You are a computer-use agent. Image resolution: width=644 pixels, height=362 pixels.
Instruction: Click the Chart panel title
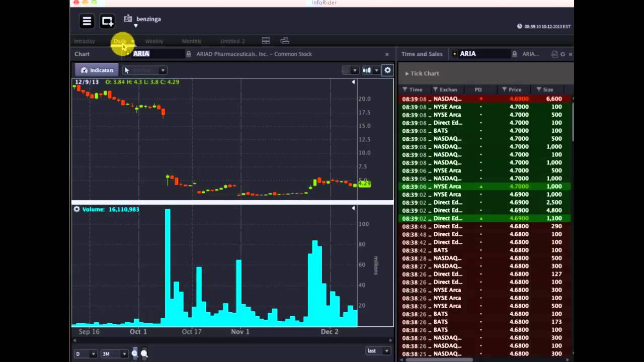(82, 54)
